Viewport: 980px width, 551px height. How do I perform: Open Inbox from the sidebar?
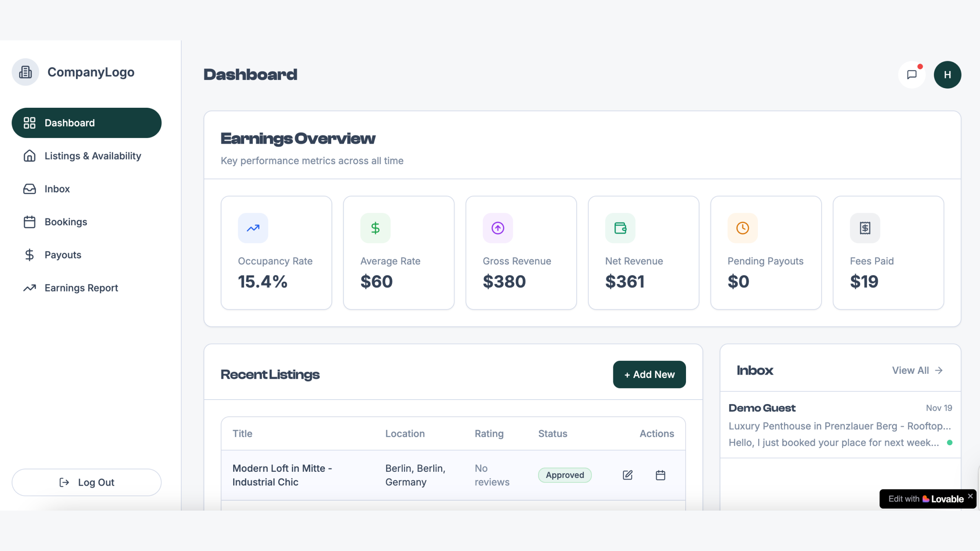[57, 189]
